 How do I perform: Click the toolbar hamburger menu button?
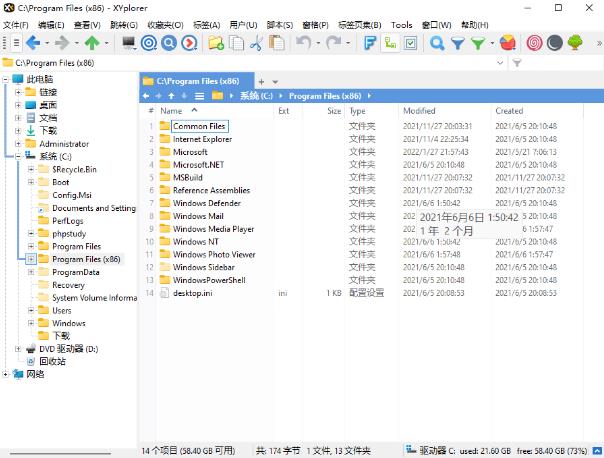(16, 43)
